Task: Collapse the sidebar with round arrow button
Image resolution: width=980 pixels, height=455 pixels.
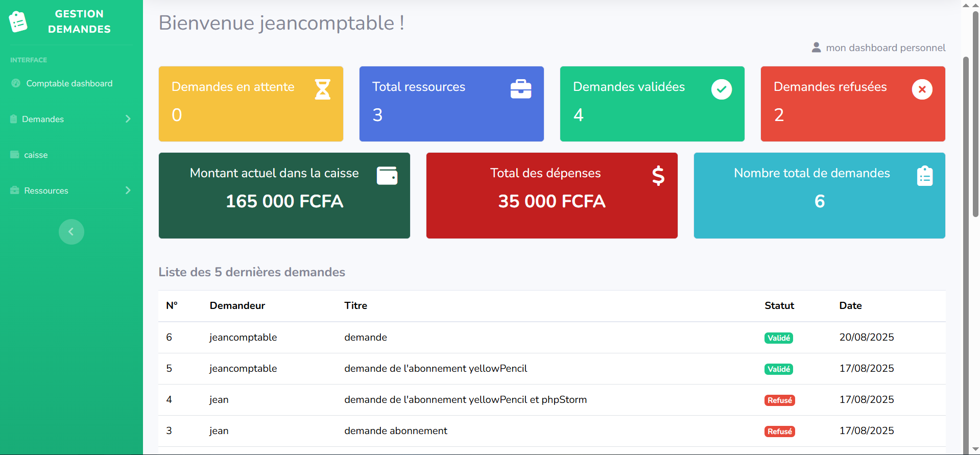Action: pos(71,232)
